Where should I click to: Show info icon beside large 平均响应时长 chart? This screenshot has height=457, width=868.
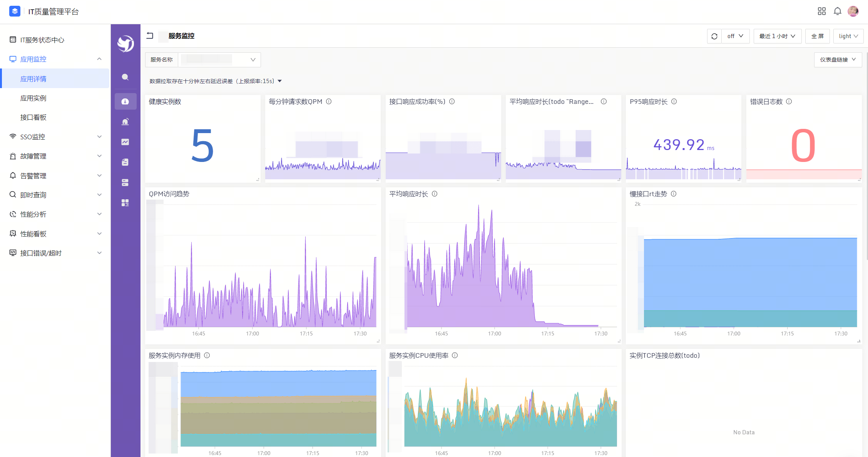[x=435, y=194]
